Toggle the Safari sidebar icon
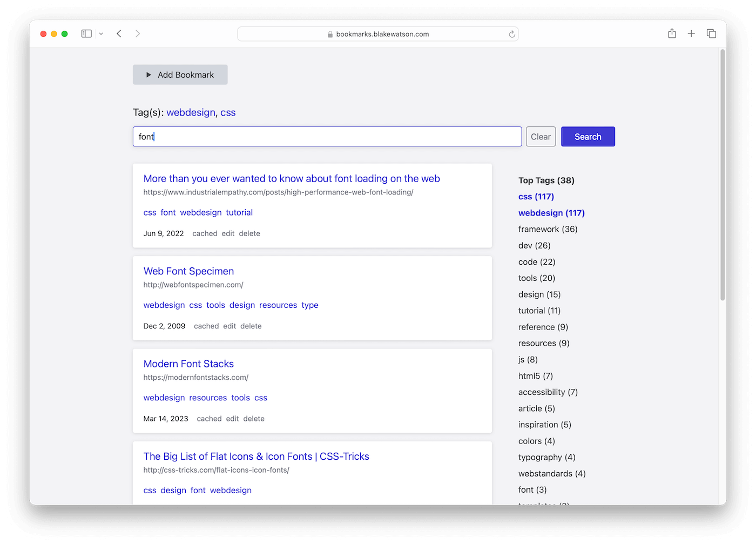 coord(86,33)
